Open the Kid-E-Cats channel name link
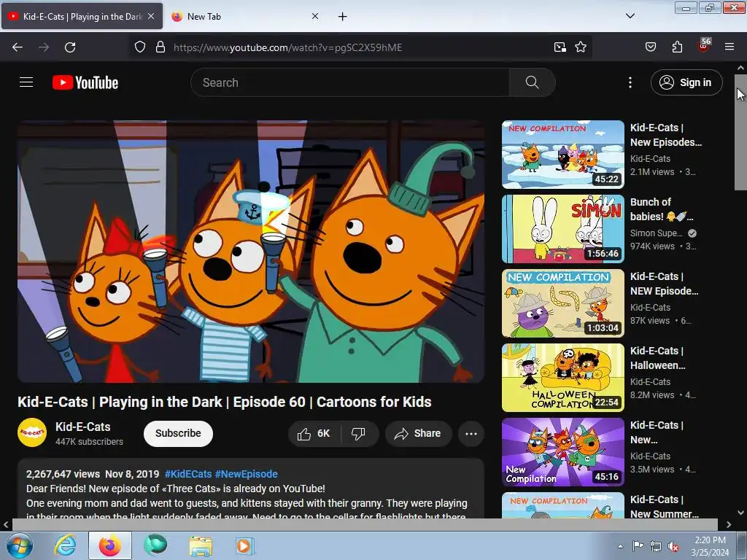This screenshot has height=560, width=747. 83,427
